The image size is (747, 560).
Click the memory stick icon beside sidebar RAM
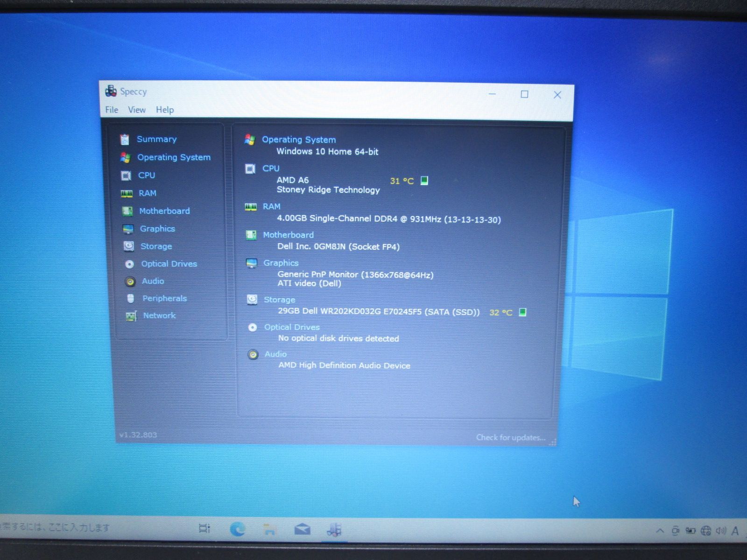tap(127, 193)
